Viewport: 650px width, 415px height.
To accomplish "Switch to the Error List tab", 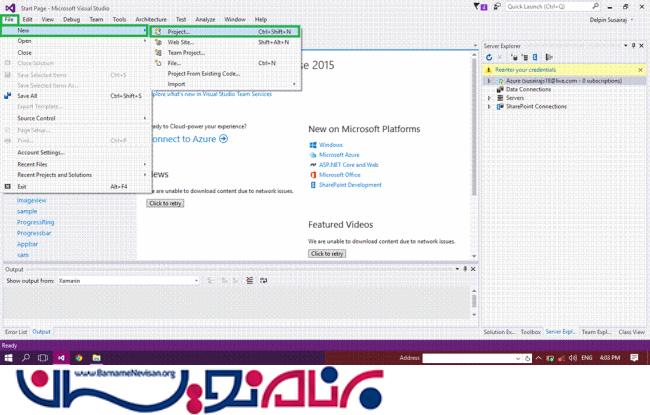I will pyautogui.click(x=16, y=332).
